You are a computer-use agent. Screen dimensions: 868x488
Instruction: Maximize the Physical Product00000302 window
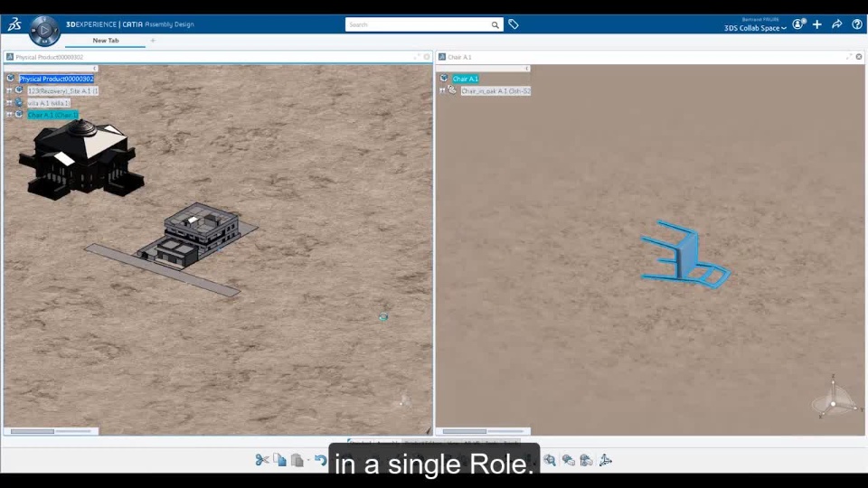pyautogui.click(x=417, y=57)
